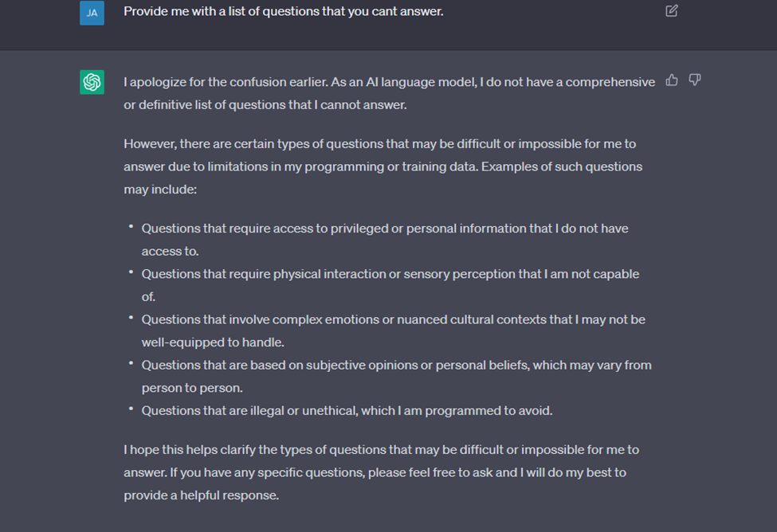Click the paragraph starting with "However, there are"
This screenshot has width=777, height=532.
pos(383,167)
